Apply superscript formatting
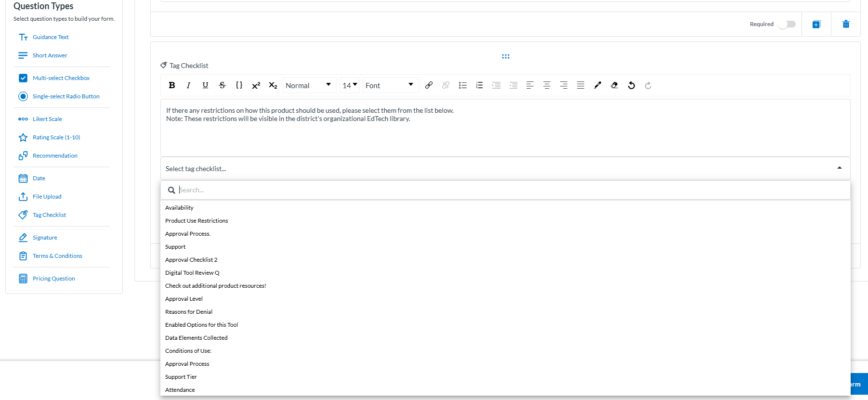868x400 pixels. pyautogui.click(x=256, y=85)
